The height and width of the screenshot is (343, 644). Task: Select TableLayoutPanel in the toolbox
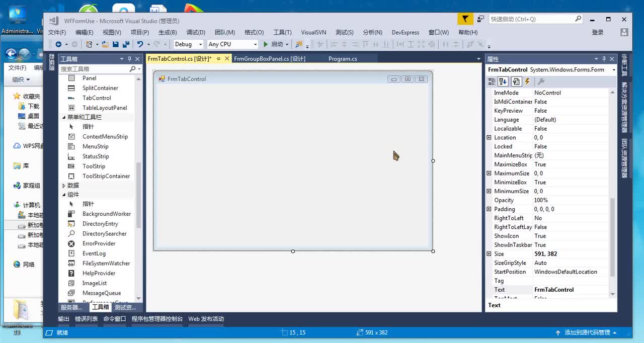tap(105, 108)
